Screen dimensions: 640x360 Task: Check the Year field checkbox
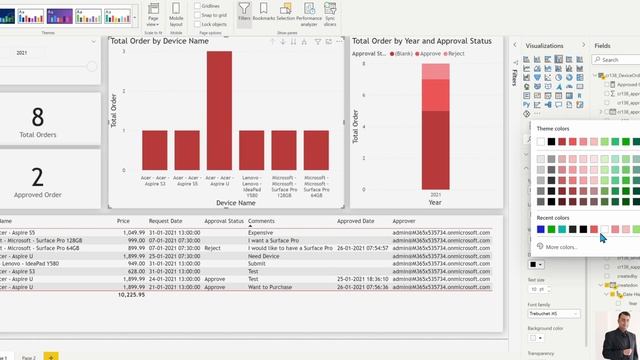(x=618, y=303)
